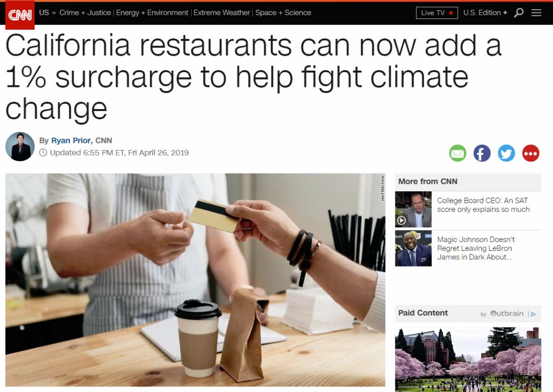Screen dimensions: 553x392
Task: Open the Live TV button
Action: pyautogui.click(x=437, y=13)
